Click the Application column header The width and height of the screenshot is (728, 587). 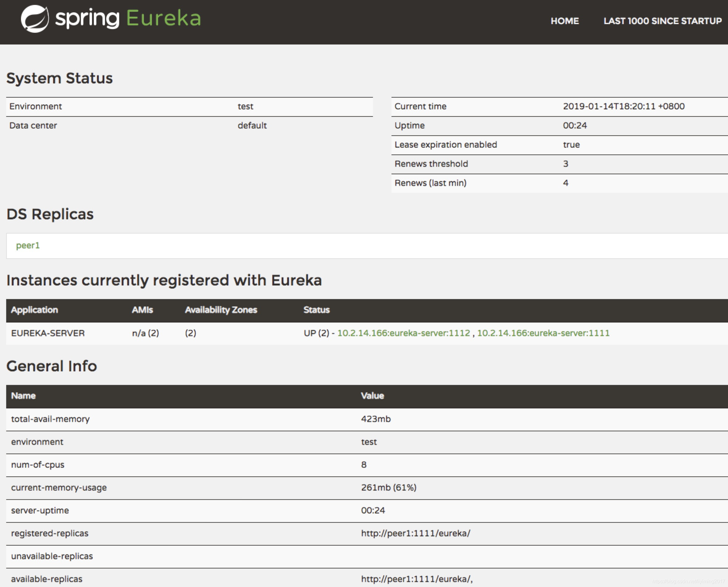coord(35,310)
